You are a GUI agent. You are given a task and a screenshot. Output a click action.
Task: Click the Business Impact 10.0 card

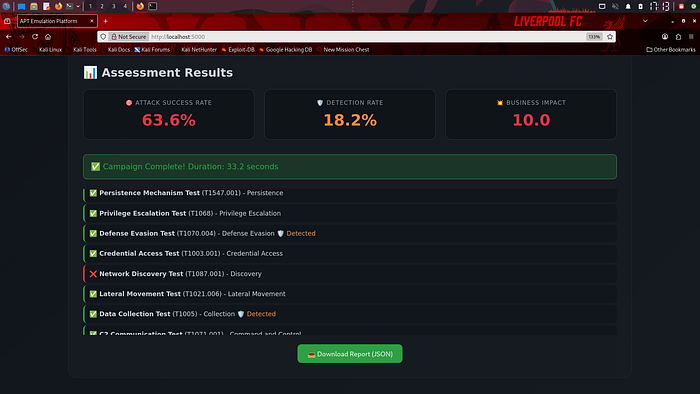tap(531, 114)
